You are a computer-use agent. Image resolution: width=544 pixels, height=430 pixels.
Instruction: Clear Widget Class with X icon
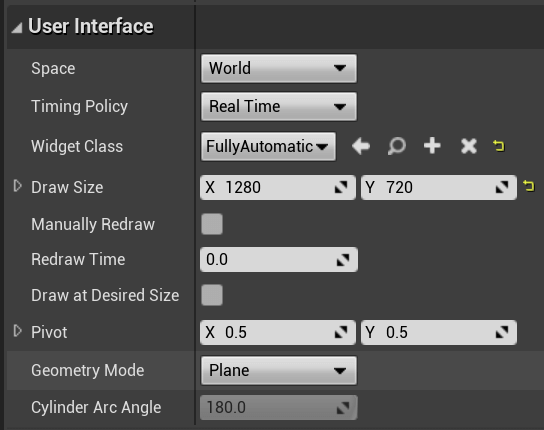(469, 146)
